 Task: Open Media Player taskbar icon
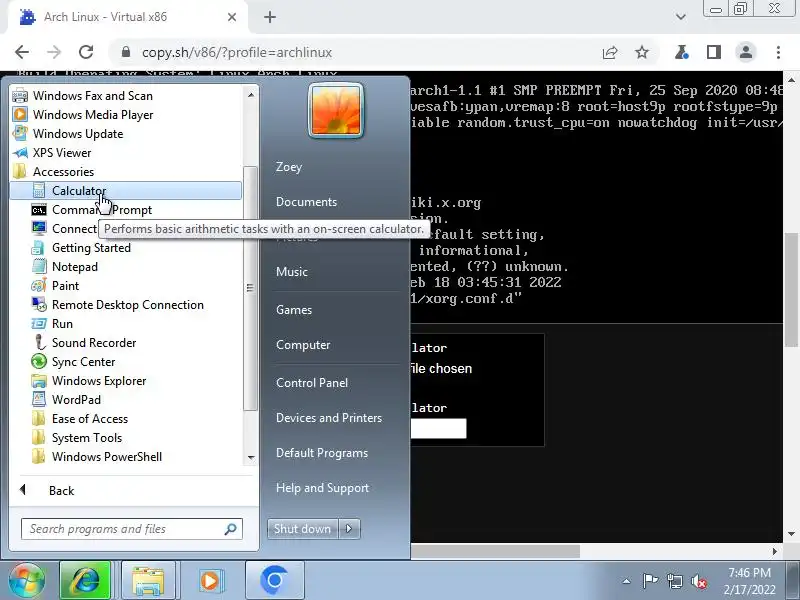(x=210, y=581)
